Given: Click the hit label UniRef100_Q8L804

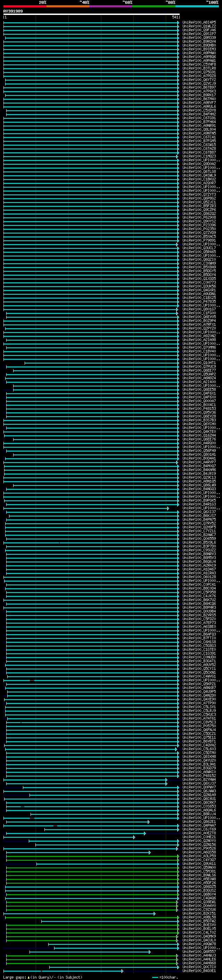Looking at the screenshot, I should click(199, 130).
